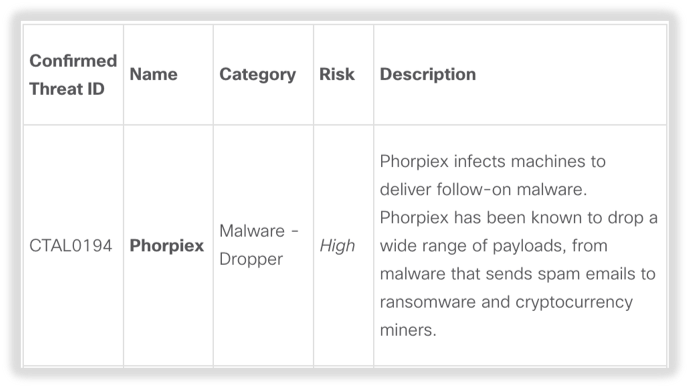Click the Description column header

tap(428, 74)
